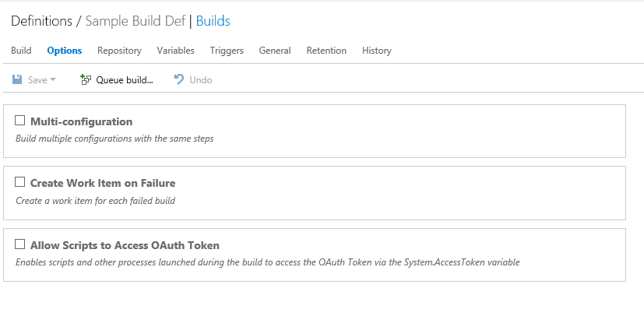
Task: Click the Builds link in header
Action: [x=213, y=21]
